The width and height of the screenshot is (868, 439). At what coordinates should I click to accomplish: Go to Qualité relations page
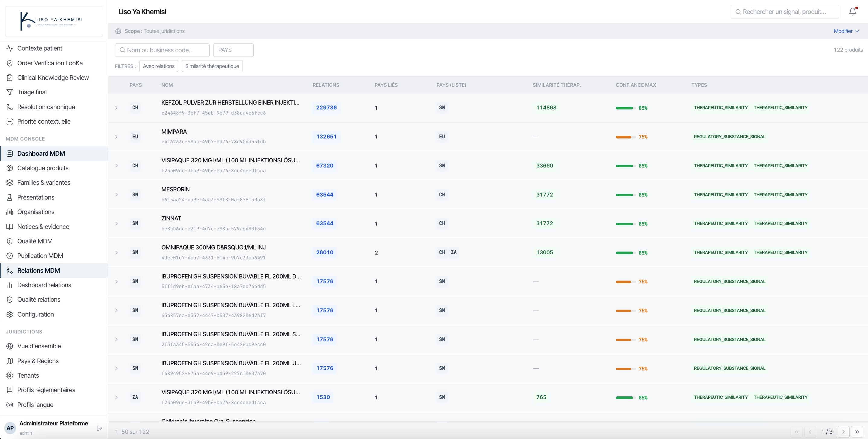pos(54,300)
